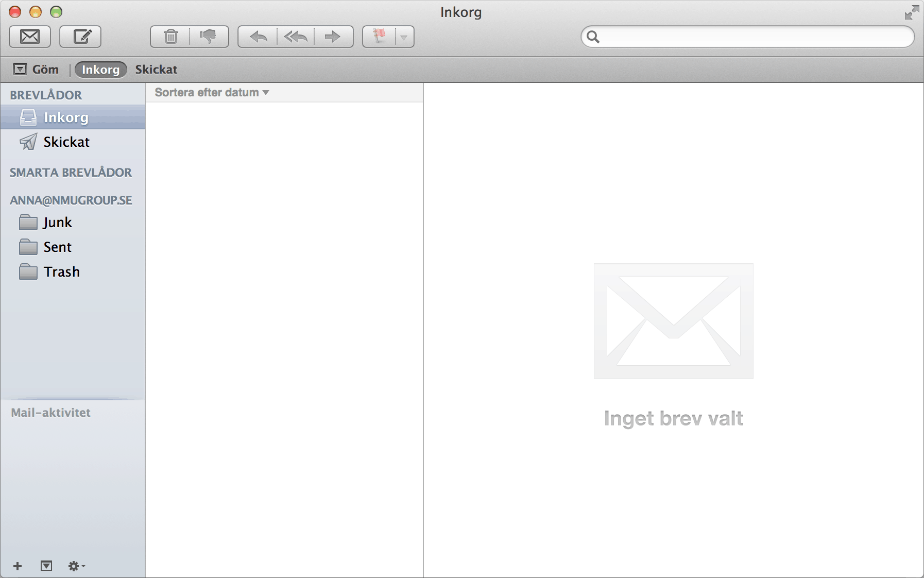Image resolution: width=924 pixels, height=578 pixels.
Task: Select Skickat mailbox in sidebar
Action: point(73,142)
